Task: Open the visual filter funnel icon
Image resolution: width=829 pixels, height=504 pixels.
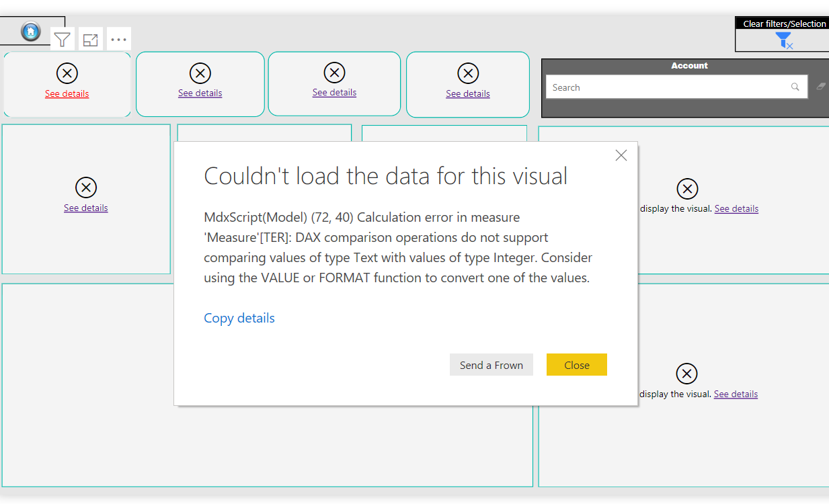Action: tap(63, 40)
